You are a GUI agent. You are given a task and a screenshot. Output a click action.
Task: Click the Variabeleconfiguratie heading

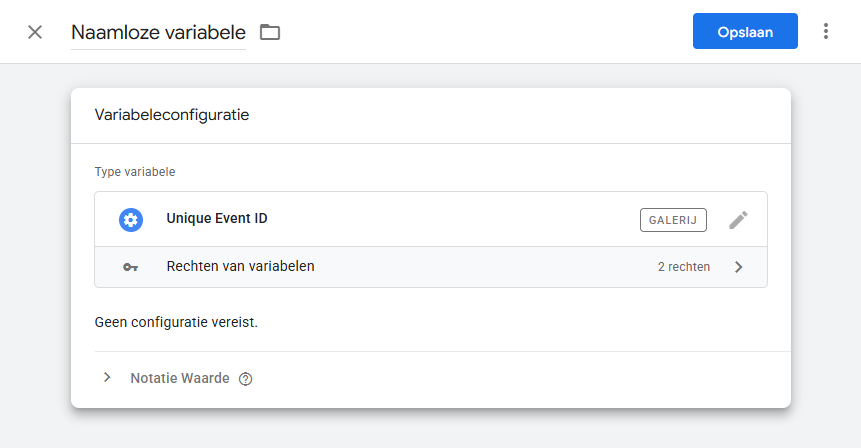click(x=172, y=115)
